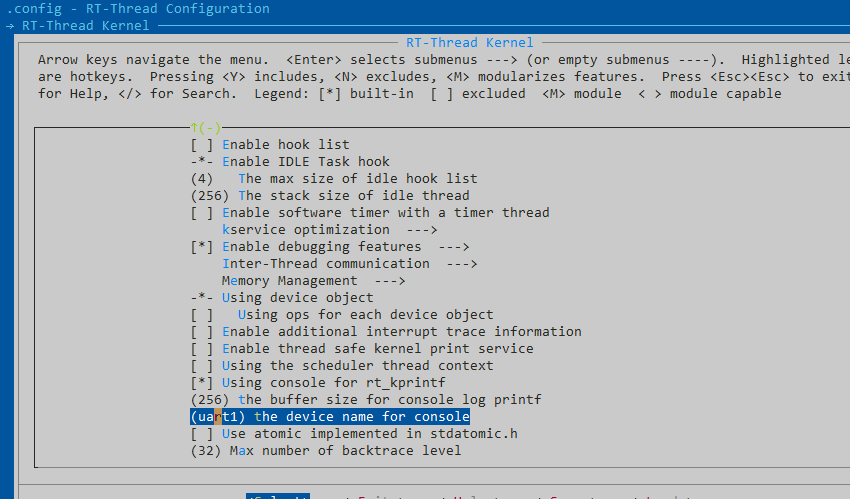Image resolution: width=850 pixels, height=499 pixels.
Task: Open the Inter-Thread communication submenu
Action: [x=349, y=264]
